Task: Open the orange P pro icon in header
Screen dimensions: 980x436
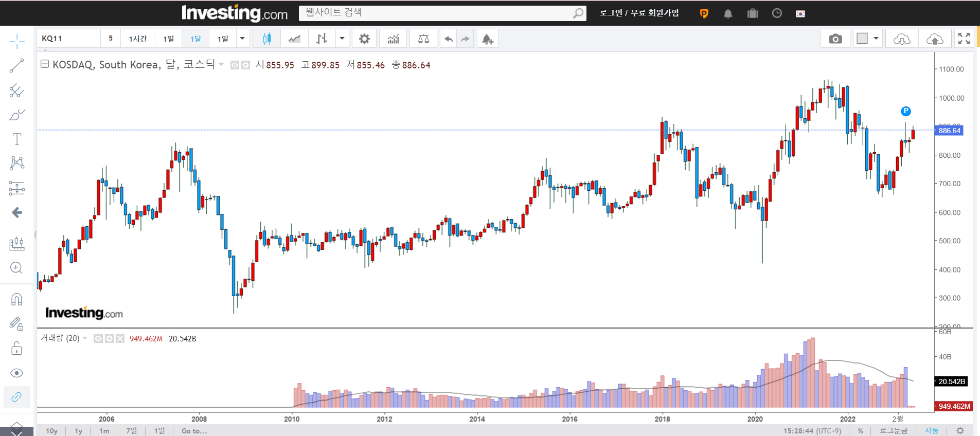Action: click(704, 13)
